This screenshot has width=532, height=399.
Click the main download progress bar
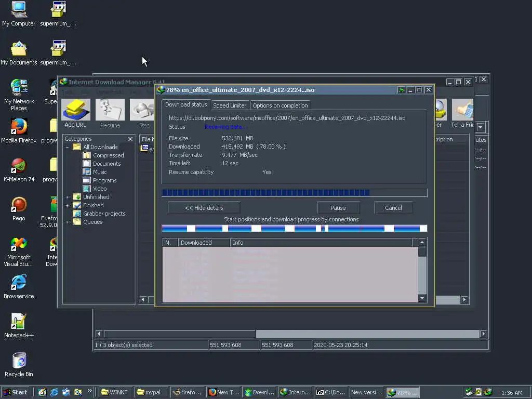click(294, 193)
